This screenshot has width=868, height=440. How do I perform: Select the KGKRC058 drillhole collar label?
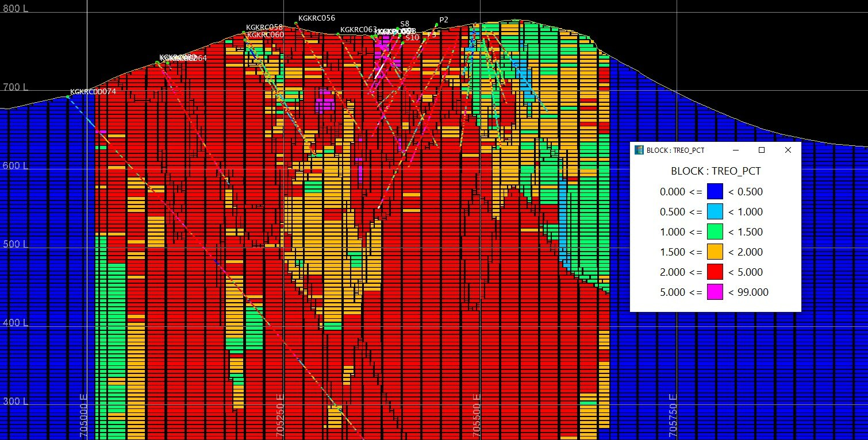264,27
